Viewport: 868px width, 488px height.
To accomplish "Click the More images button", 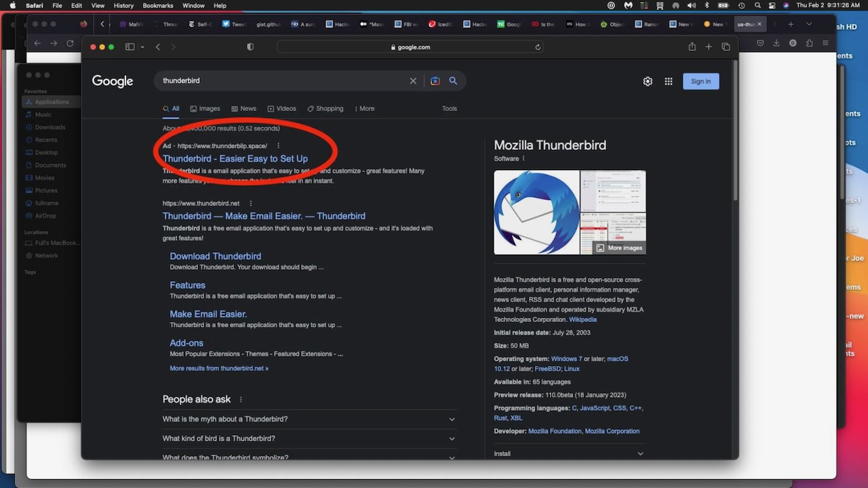I will [x=619, y=248].
